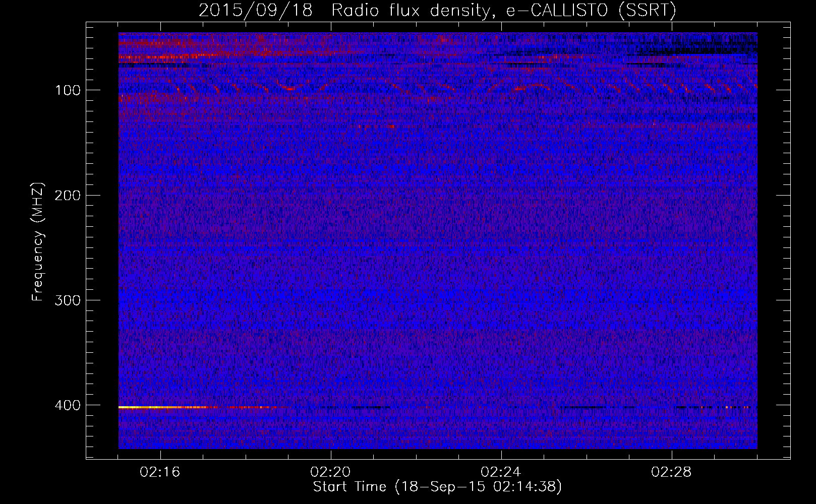816x504 pixels.
Task: Click the 300 frequency tick label
Action: pyautogui.click(x=68, y=300)
